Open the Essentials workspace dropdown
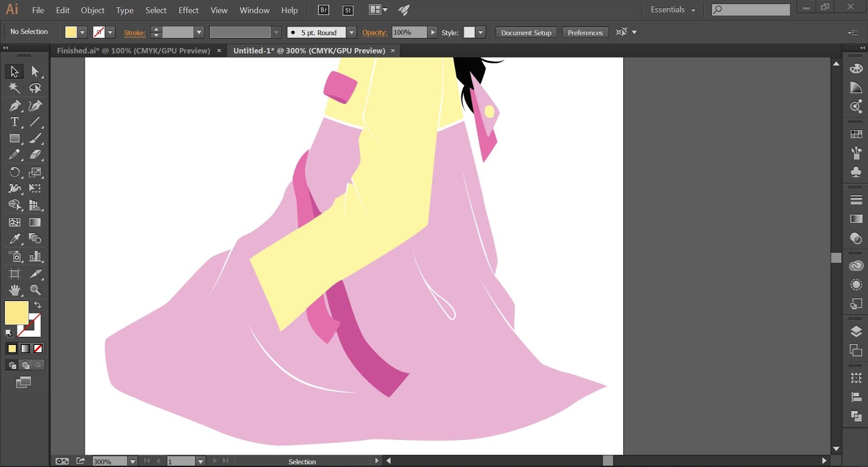The image size is (868, 467). tap(673, 10)
